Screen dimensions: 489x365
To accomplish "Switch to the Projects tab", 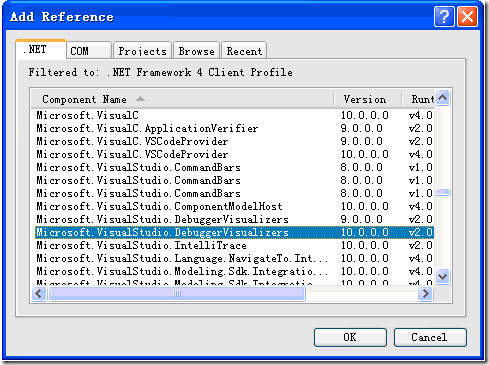I will click(x=142, y=51).
